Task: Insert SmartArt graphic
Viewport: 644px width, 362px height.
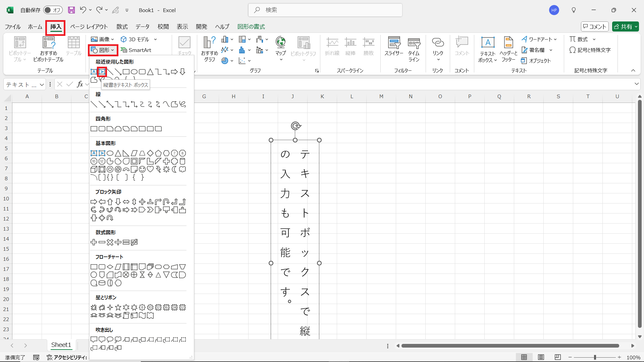Action: pos(136,50)
